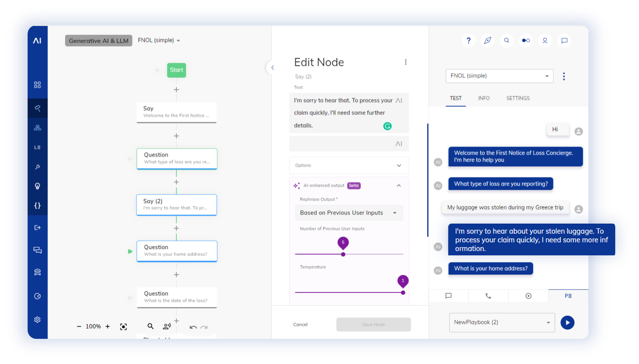Click the rocket icon in top bar
Viewport: 639px width, 364px height.
pyautogui.click(x=488, y=41)
